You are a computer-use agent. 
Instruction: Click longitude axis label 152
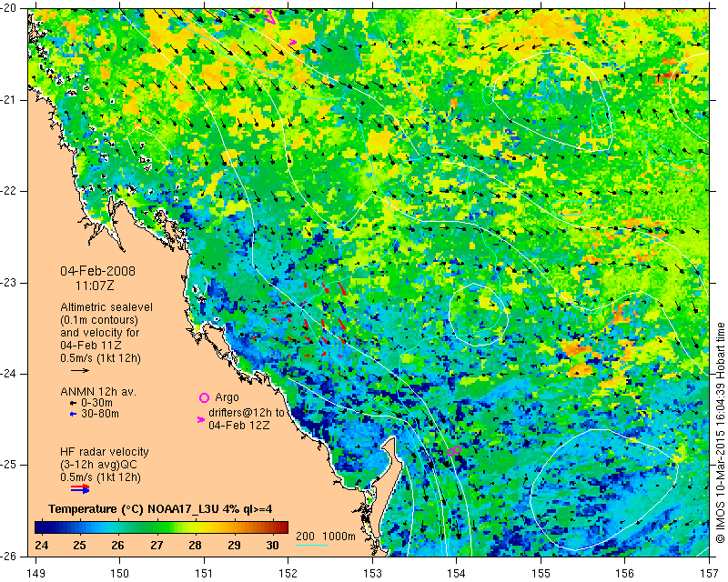(288, 574)
